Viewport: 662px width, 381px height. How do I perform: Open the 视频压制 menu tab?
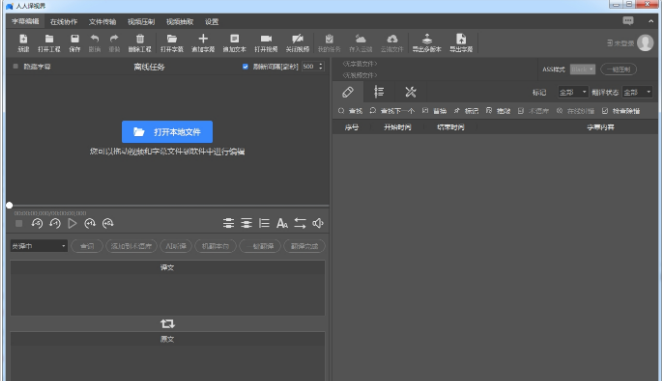(141, 22)
